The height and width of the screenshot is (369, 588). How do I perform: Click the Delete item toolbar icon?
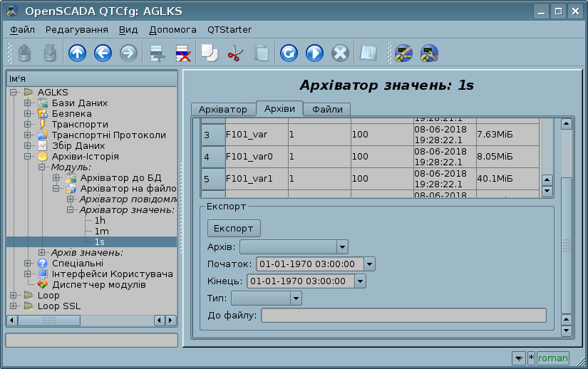(x=183, y=53)
